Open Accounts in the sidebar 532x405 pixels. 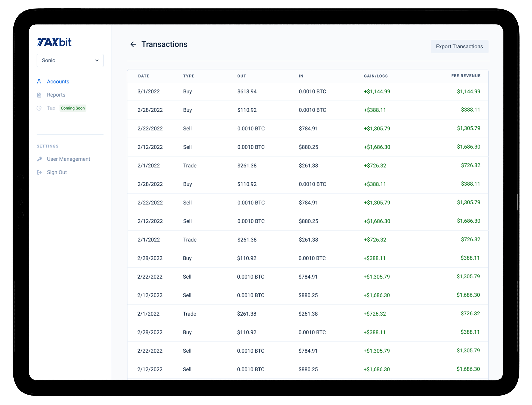pos(58,82)
